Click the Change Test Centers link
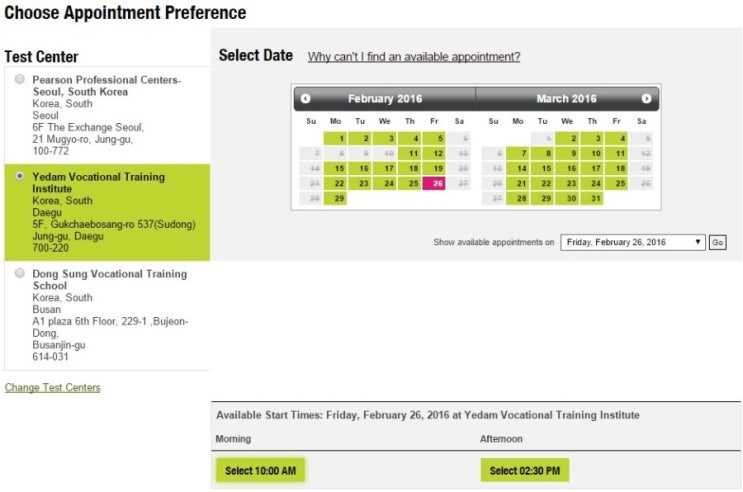Image resolution: width=743 pixels, height=492 pixels. tap(53, 387)
